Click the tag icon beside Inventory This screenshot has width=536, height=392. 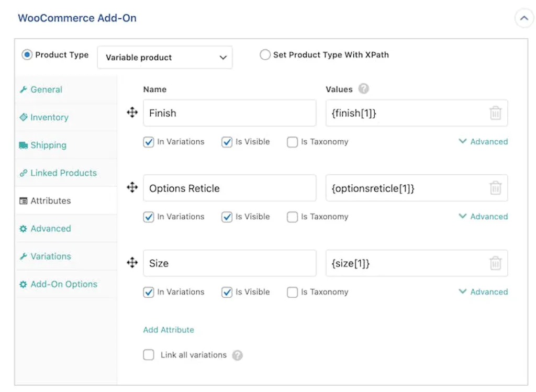tap(23, 117)
